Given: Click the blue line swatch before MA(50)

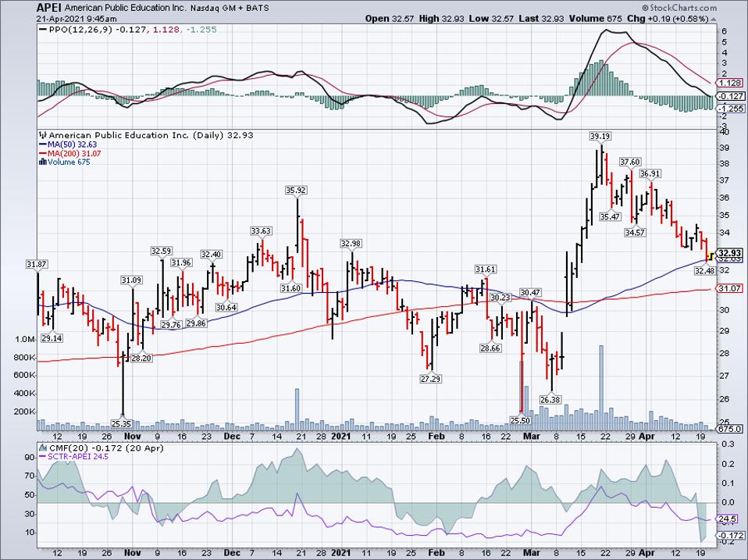Looking at the screenshot, I should coord(42,144).
